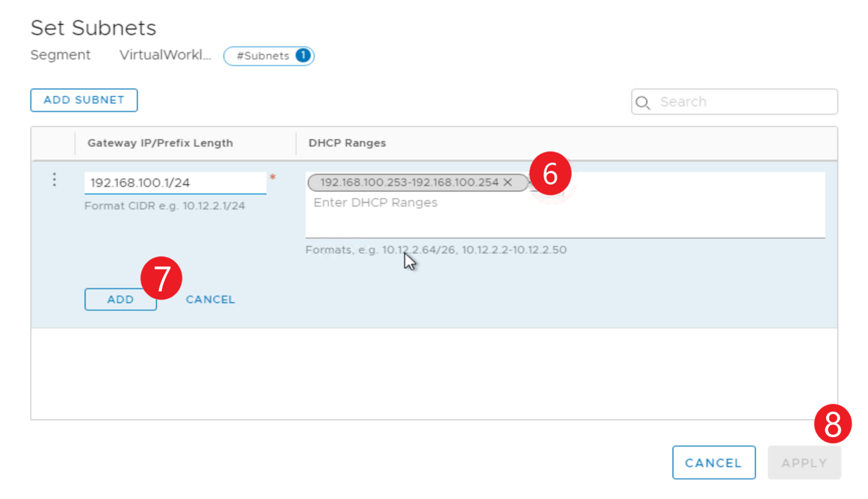
Task: Click the Format CIDR example hint text
Action: tap(164, 206)
